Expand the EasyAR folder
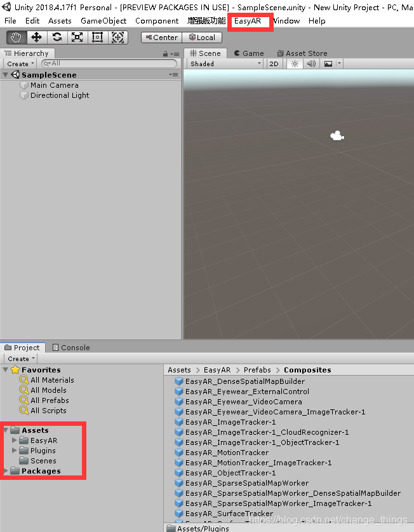Viewport: 414px width, 532px height. [14, 440]
